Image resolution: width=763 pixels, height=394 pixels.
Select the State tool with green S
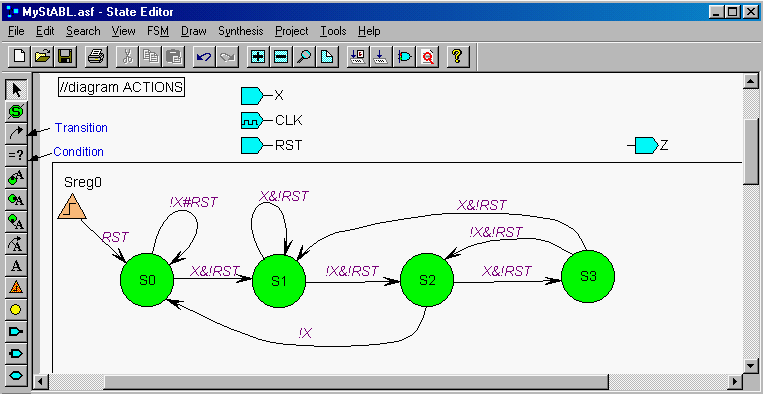(x=16, y=111)
